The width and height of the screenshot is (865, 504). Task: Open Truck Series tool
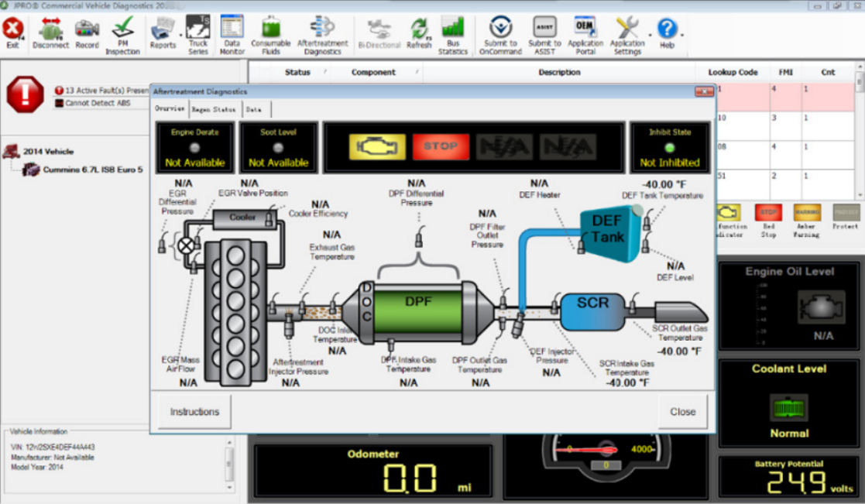coord(198,36)
